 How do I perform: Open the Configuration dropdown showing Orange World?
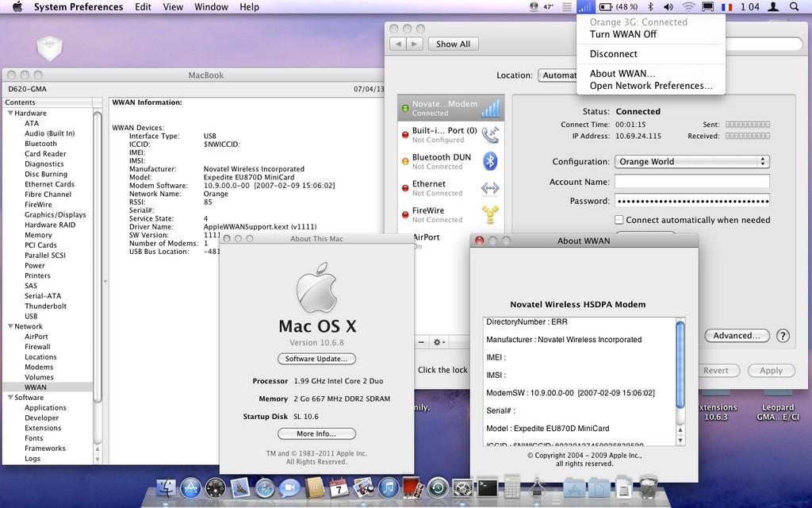pos(691,161)
